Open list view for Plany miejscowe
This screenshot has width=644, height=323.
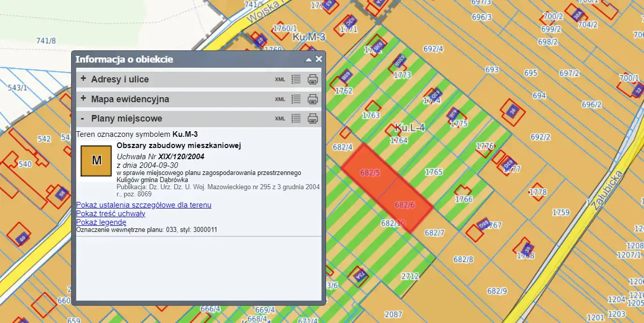[x=296, y=119]
